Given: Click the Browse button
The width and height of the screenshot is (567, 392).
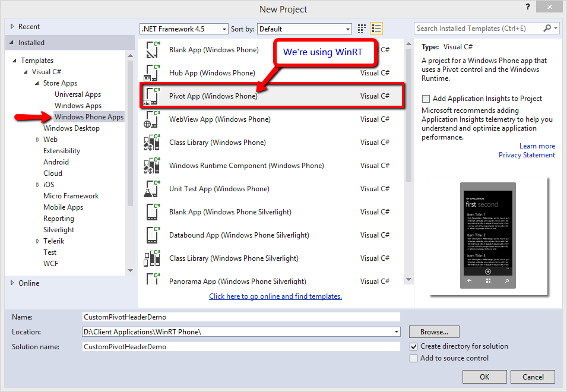Looking at the screenshot, I should [434, 332].
